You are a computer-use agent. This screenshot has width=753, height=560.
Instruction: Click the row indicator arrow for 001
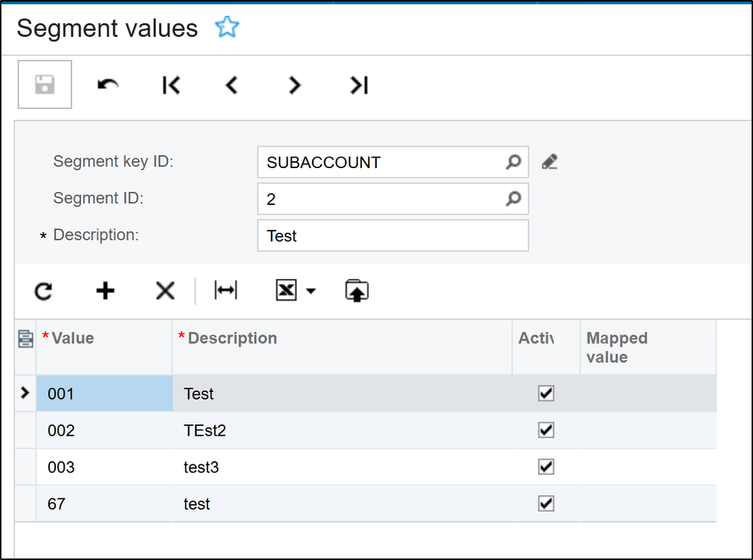click(25, 393)
